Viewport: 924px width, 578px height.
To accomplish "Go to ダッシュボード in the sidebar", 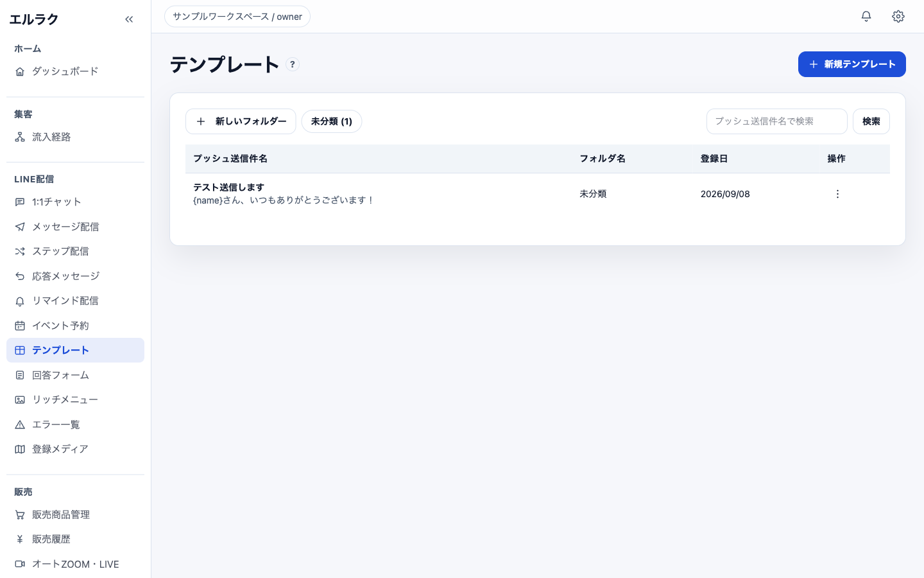I will point(75,71).
